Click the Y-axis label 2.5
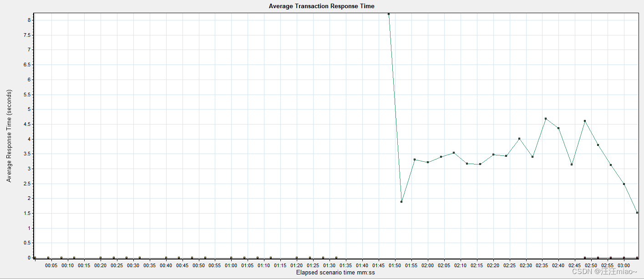The image size is (644, 279). pos(27,184)
